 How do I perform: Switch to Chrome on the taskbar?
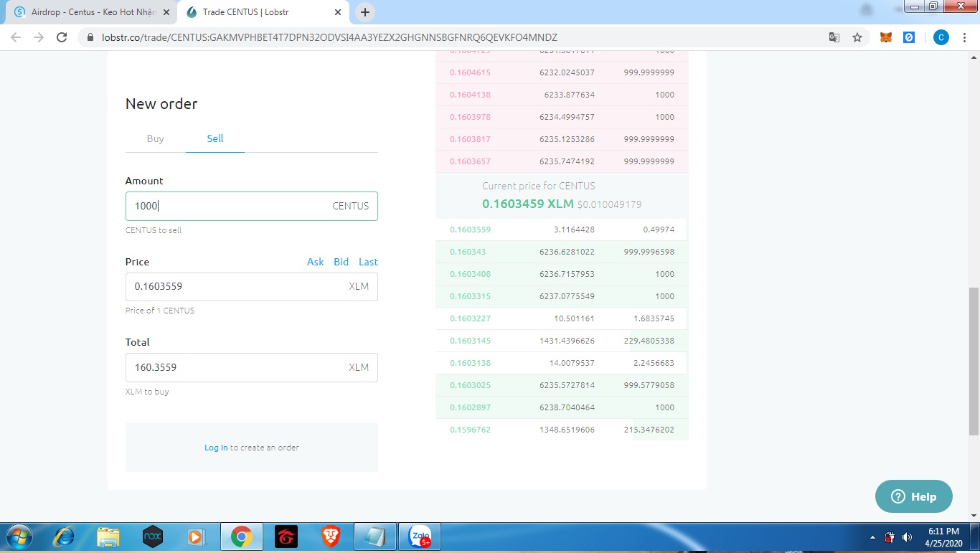click(241, 537)
